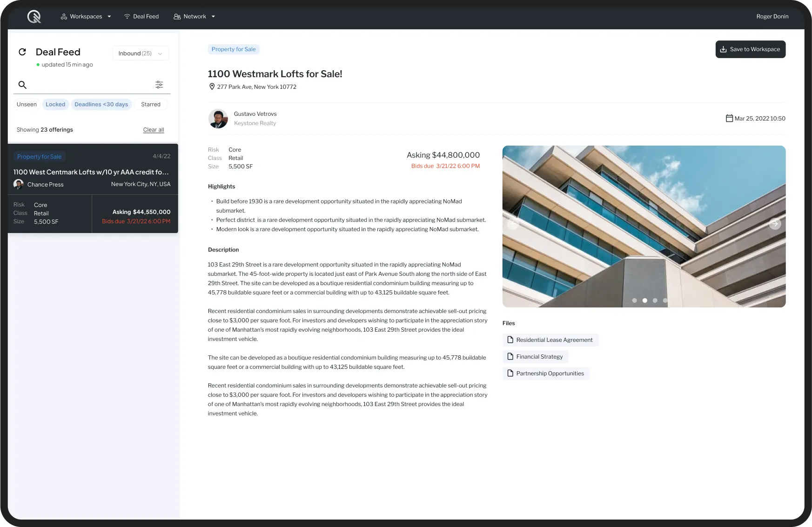Click the Clear all link

click(154, 130)
